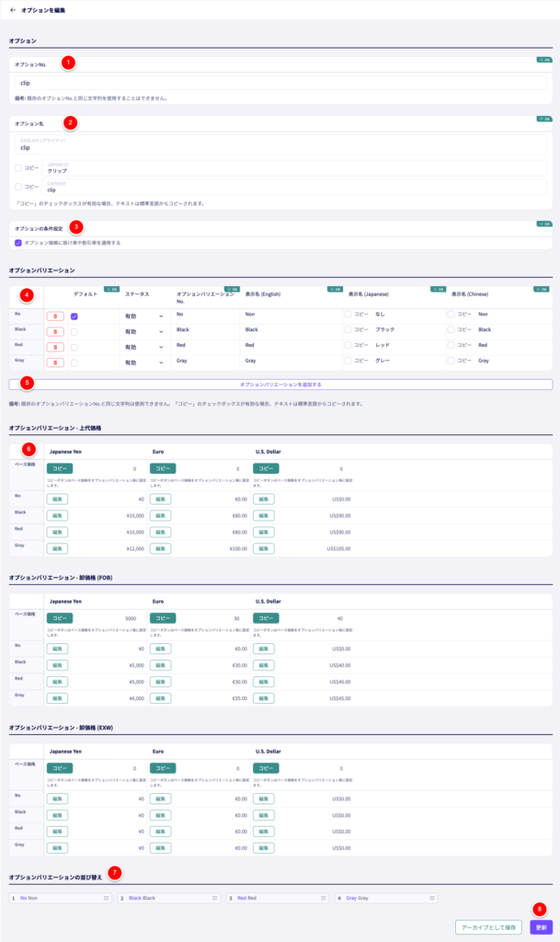Focus the English display name Non field

pos(291,315)
